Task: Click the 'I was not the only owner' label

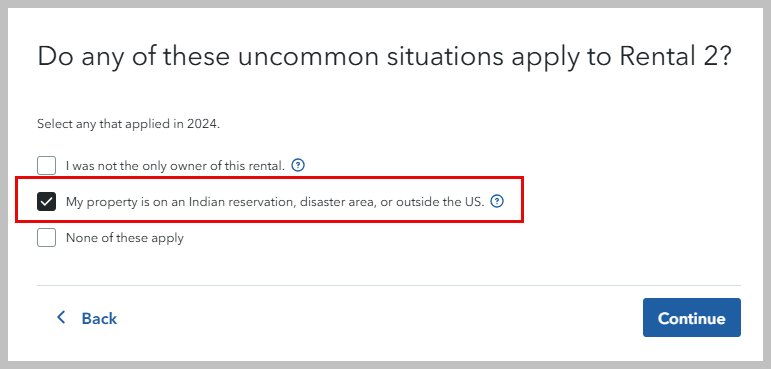Action: pyautogui.click(x=176, y=166)
